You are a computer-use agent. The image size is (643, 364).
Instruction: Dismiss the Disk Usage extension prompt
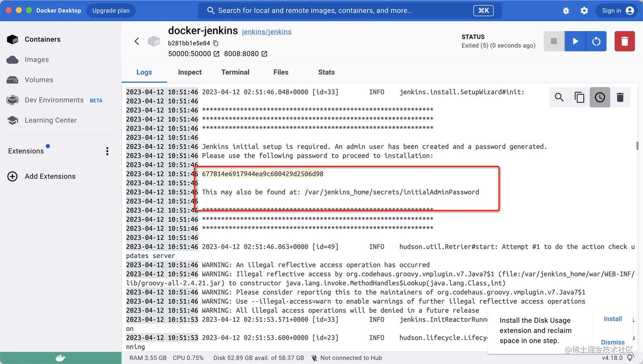pos(613,342)
